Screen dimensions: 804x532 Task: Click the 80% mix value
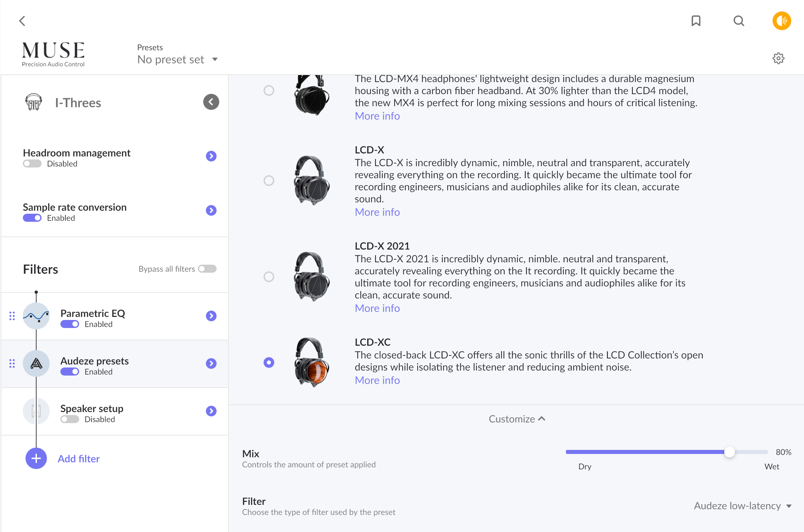click(783, 452)
